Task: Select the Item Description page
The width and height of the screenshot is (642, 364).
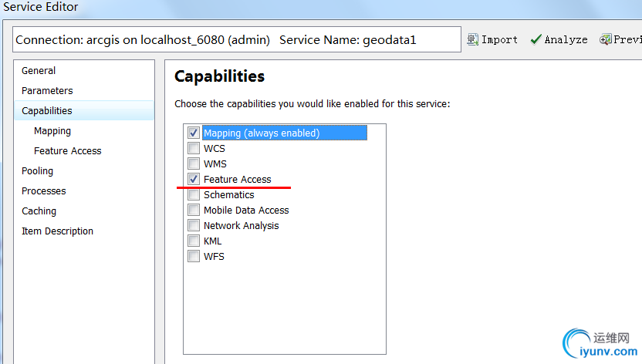Action: tap(57, 231)
